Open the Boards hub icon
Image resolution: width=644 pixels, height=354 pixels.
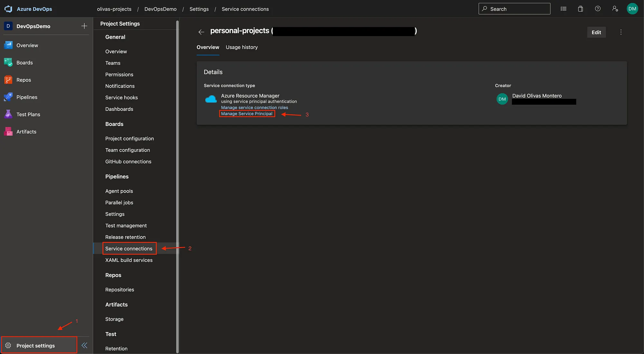[x=8, y=62]
